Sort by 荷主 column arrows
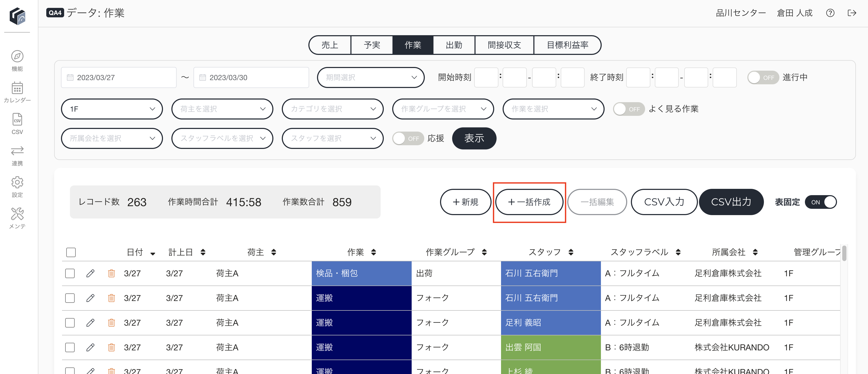This screenshot has width=868, height=374. tap(274, 252)
